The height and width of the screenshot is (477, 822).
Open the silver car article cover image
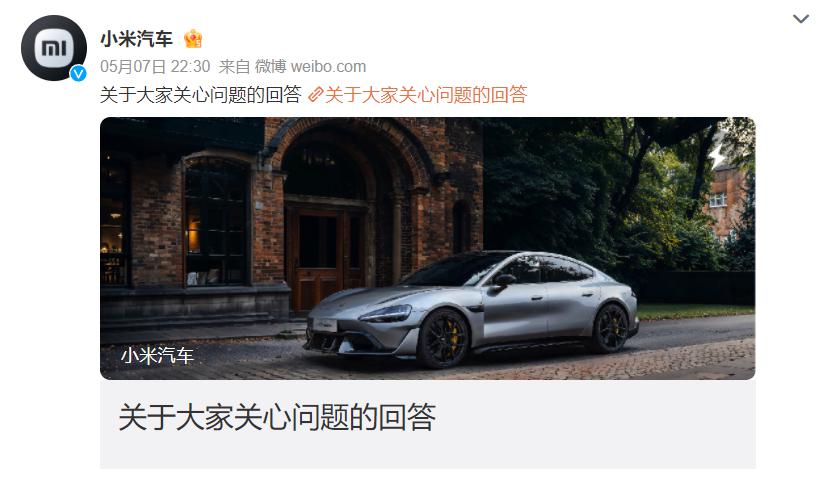click(428, 248)
